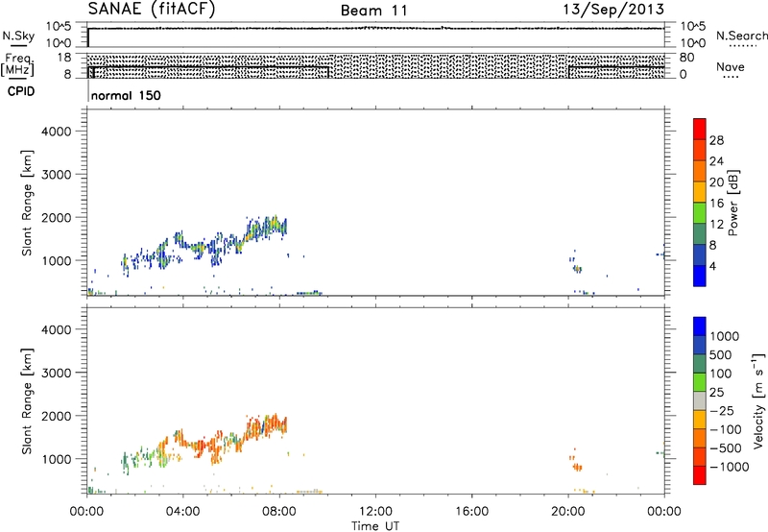Click the SANAE (fitACF) plot title
This screenshot has width=768, height=532.
(x=152, y=10)
